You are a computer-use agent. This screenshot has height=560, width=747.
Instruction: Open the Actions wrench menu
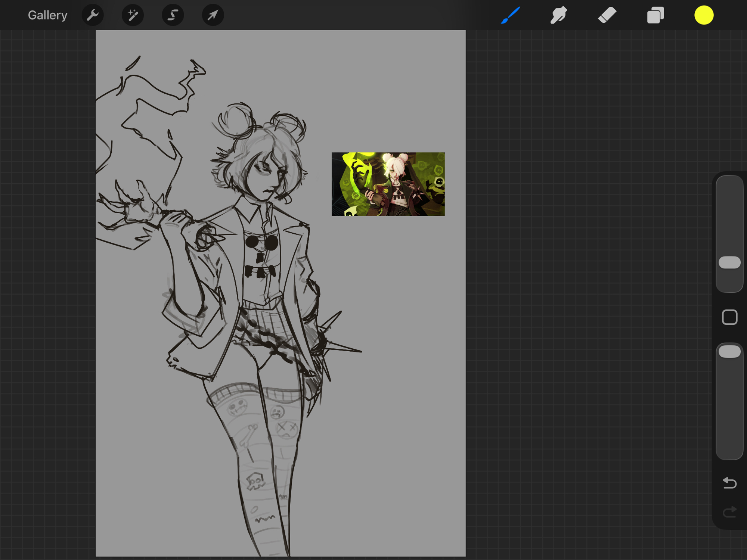click(x=93, y=15)
